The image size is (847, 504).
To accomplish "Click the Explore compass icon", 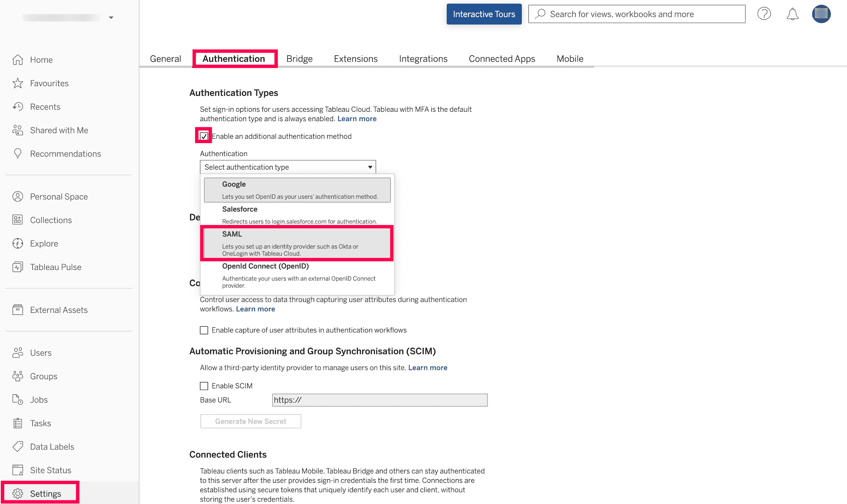I will (x=18, y=243).
